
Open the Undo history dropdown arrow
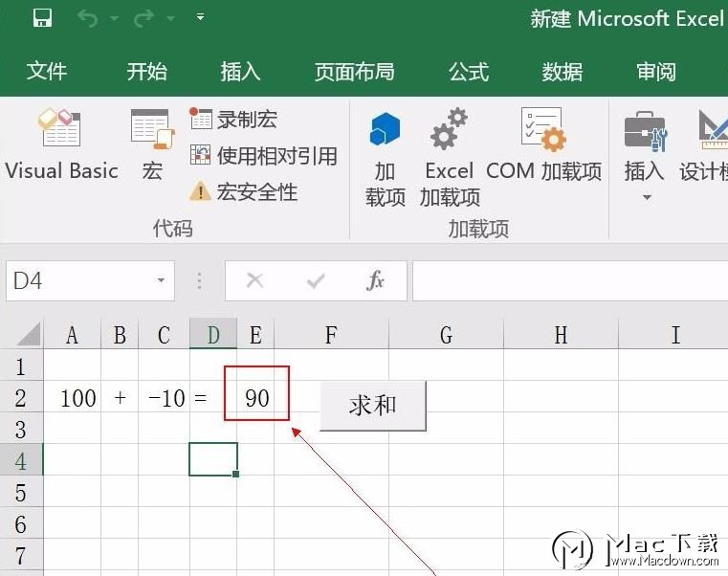coord(115,18)
